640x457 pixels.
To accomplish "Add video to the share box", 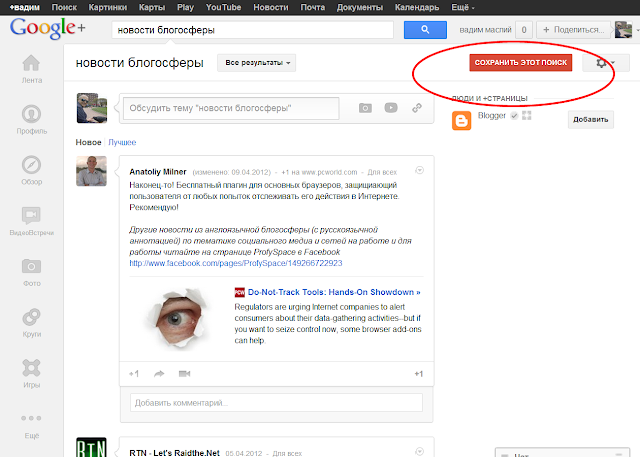I will pyautogui.click(x=391, y=108).
